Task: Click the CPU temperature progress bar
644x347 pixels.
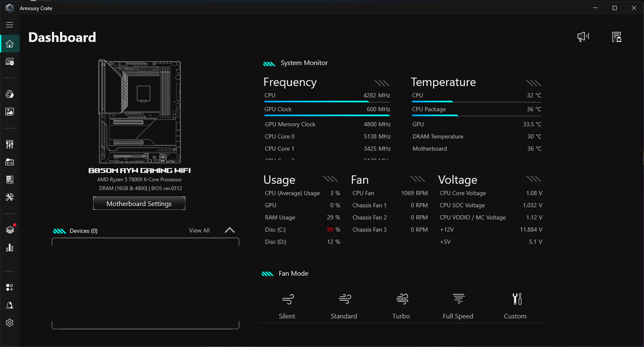Action: [x=477, y=101]
